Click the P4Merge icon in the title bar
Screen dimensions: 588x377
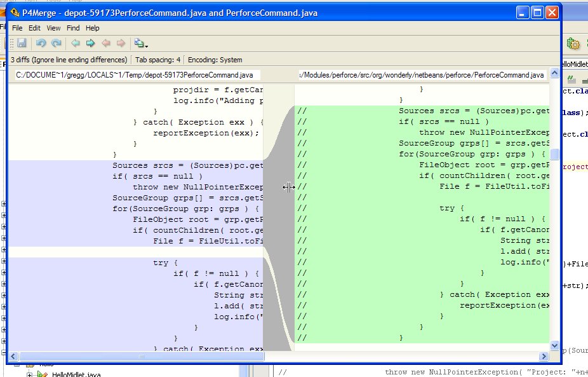point(15,13)
